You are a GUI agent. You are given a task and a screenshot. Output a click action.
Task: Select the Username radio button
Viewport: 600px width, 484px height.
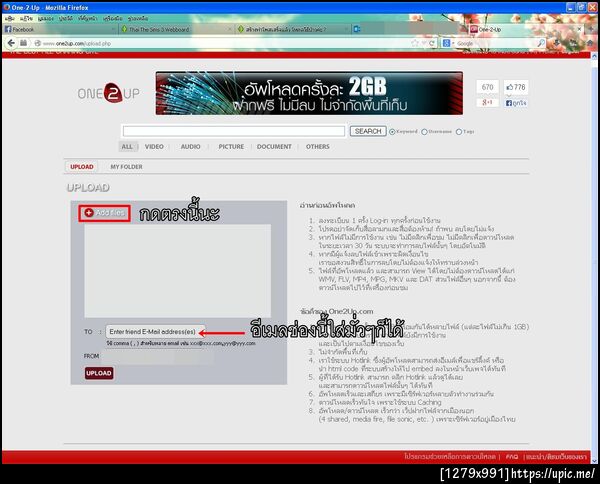pos(424,132)
